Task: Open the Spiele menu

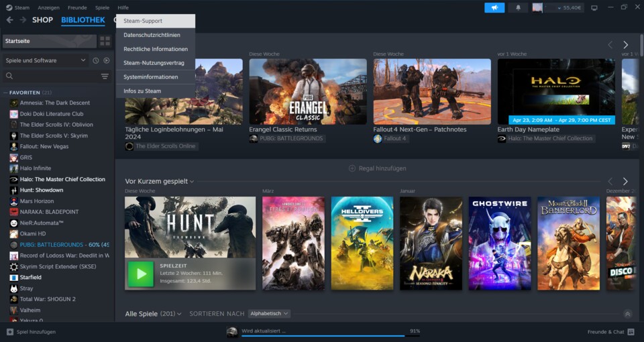Action: (102, 7)
